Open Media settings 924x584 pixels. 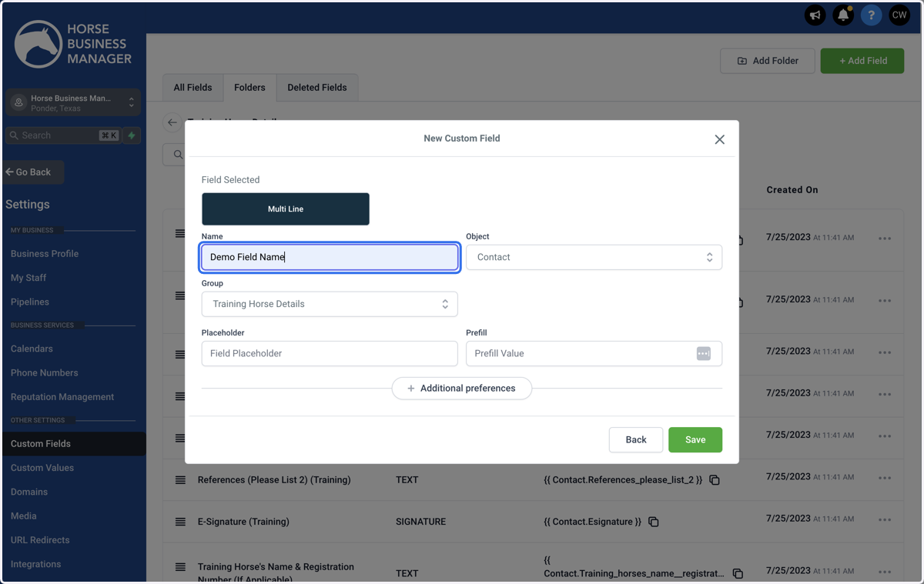pyautogui.click(x=24, y=516)
